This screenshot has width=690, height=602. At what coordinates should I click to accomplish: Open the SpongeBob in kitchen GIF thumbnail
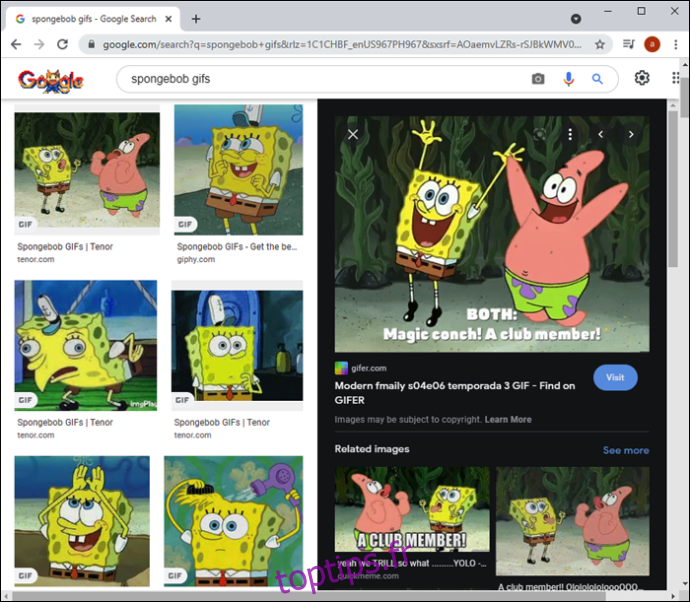click(x=237, y=345)
